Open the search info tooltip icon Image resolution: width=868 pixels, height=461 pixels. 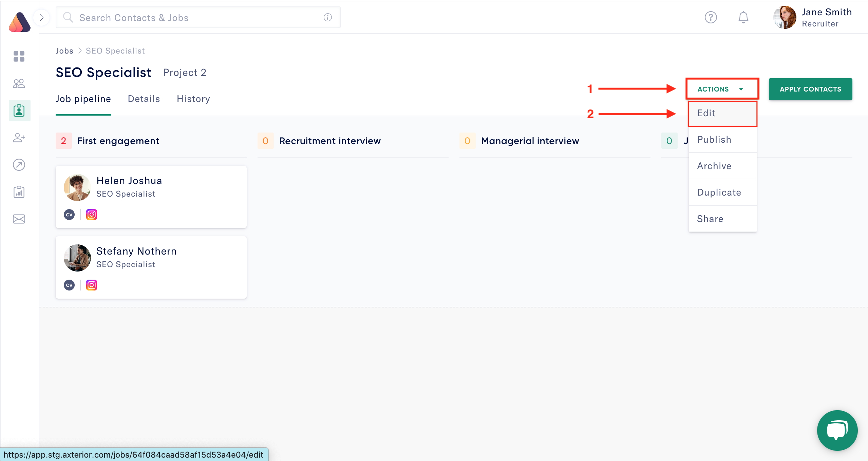point(327,17)
